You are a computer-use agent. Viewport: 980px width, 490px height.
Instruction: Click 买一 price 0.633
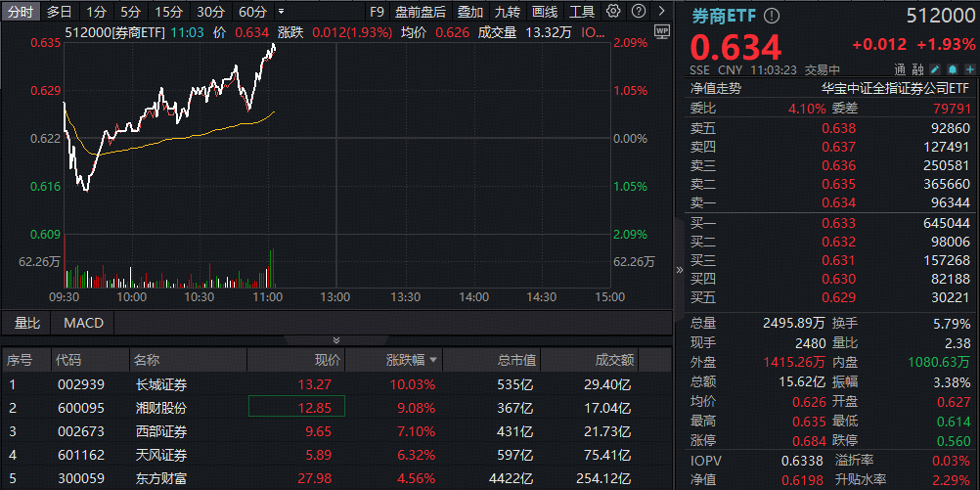point(839,223)
